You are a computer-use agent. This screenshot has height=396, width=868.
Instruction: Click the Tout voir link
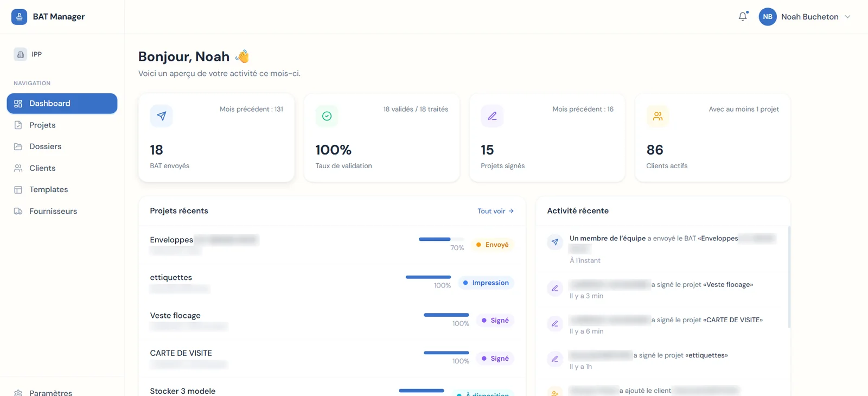pyautogui.click(x=495, y=211)
